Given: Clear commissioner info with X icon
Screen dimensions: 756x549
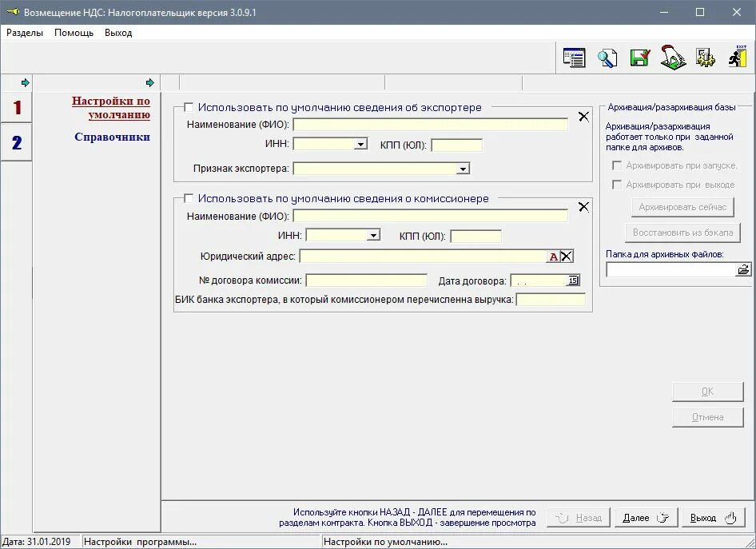Looking at the screenshot, I should point(583,207).
